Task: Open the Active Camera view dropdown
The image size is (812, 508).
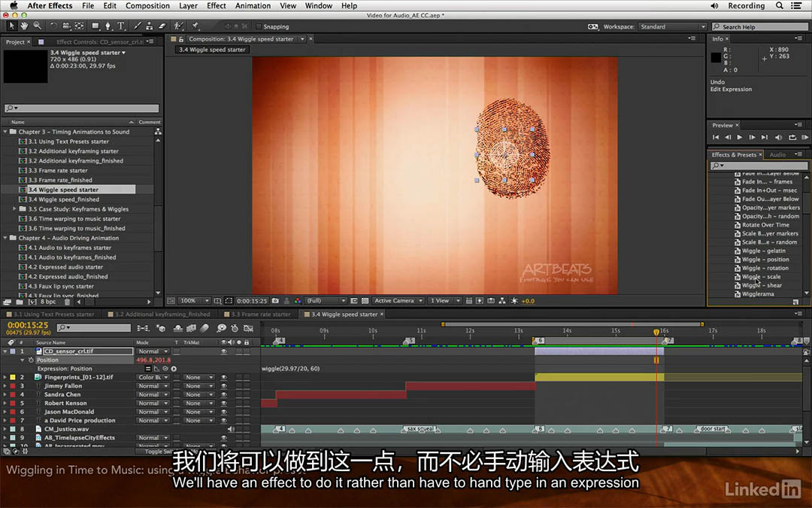Action: click(398, 300)
